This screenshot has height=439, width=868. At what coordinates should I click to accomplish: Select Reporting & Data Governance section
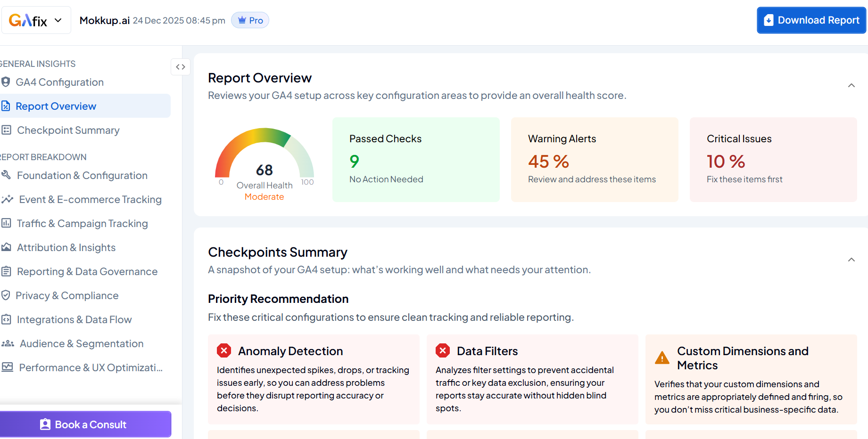click(x=87, y=271)
